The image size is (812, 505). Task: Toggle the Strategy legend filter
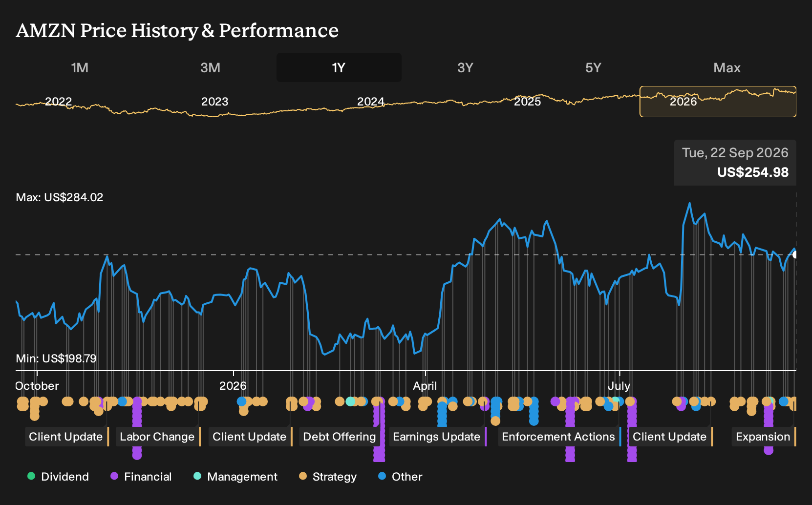pos(328,477)
